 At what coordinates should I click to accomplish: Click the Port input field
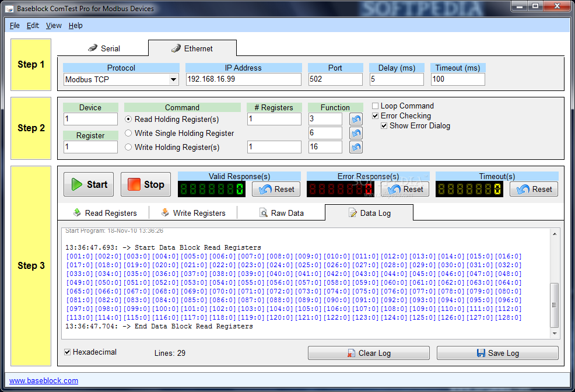(335, 79)
